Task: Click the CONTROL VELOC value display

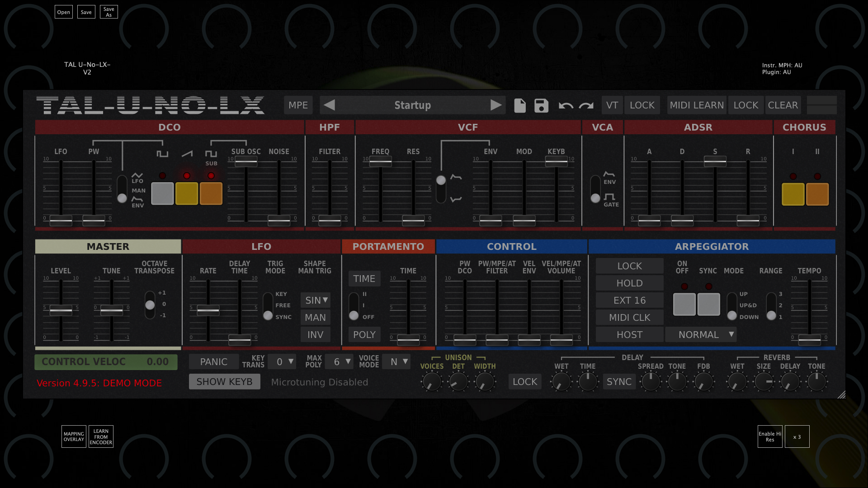Action: click(x=106, y=362)
